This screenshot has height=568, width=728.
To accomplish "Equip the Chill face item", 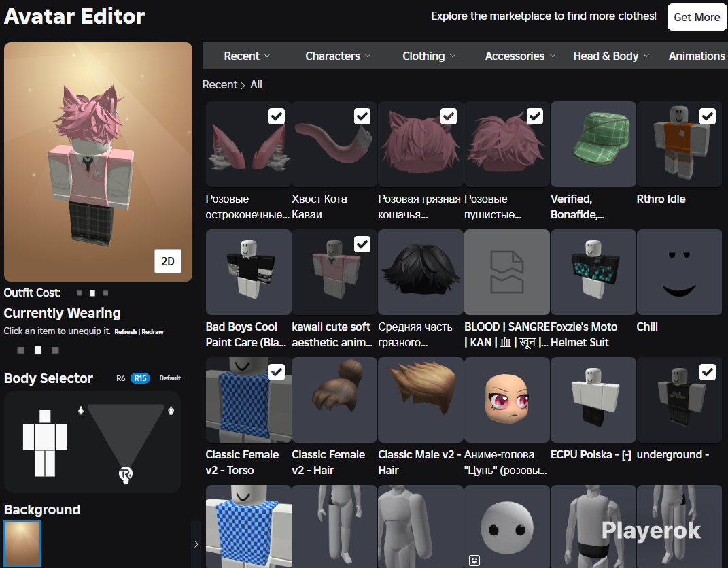I will point(679,272).
